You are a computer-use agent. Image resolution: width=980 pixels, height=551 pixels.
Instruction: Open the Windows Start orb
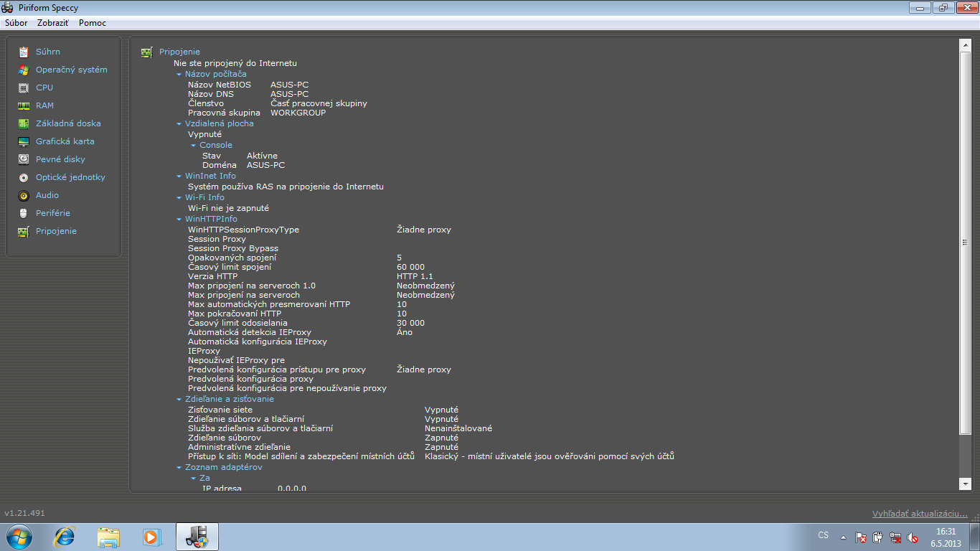18,537
